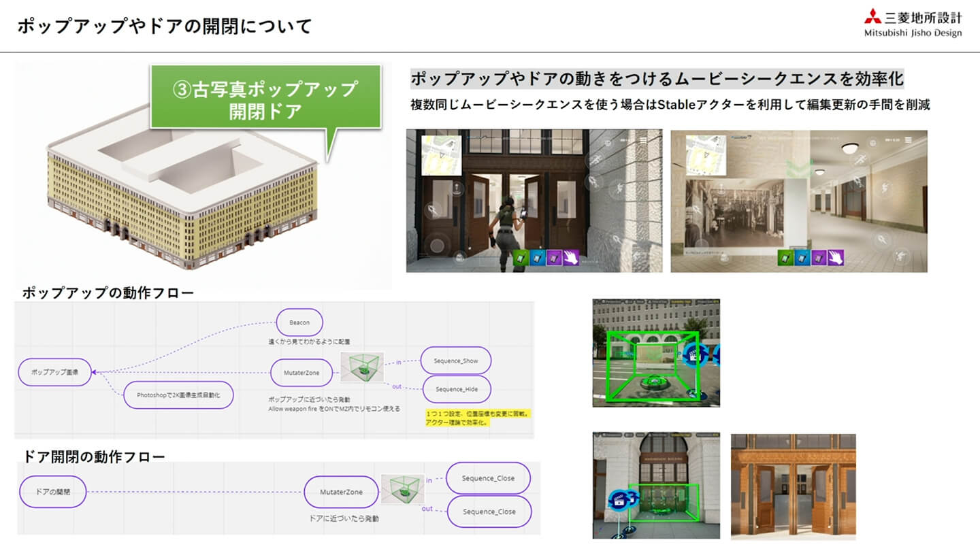980x551 pixels.
Task: Click the emote icon below the minimap
Action: (x=457, y=188)
